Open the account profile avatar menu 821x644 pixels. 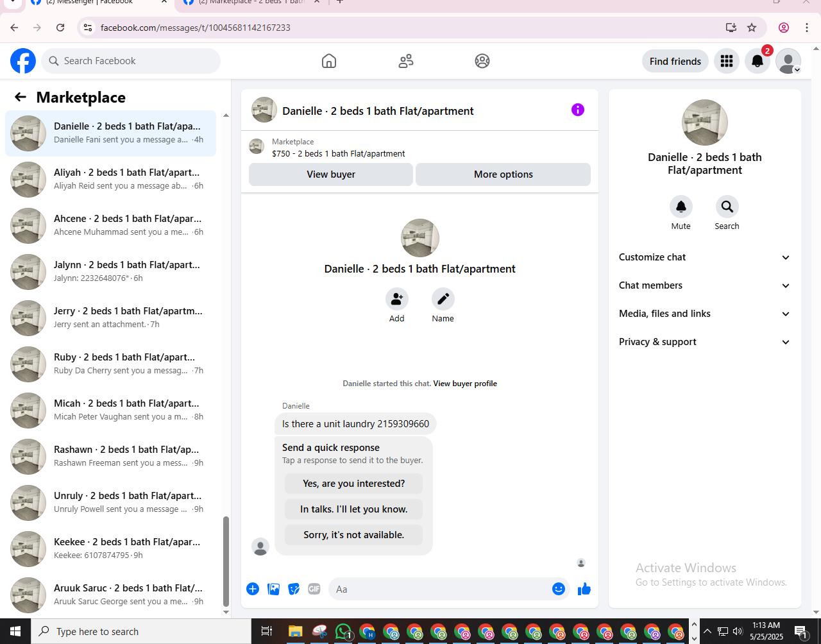tap(788, 61)
